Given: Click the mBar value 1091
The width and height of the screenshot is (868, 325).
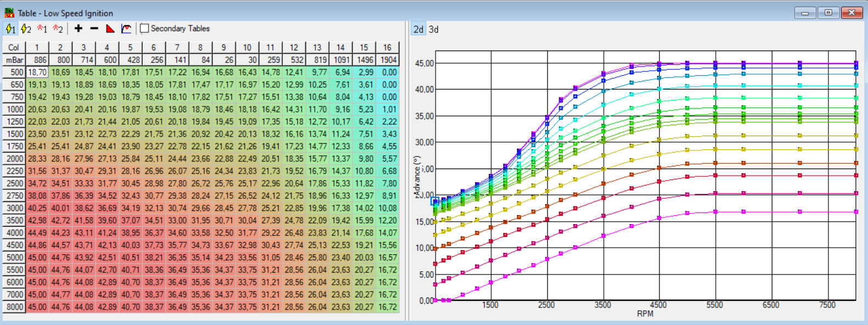Looking at the screenshot, I should (341, 60).
